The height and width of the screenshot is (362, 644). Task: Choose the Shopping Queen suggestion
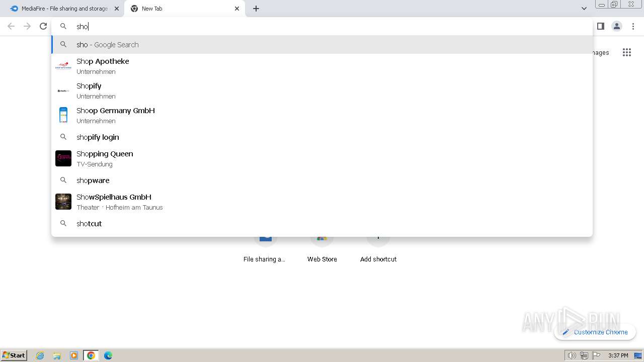pyautogui.click(x=322, y=158)
